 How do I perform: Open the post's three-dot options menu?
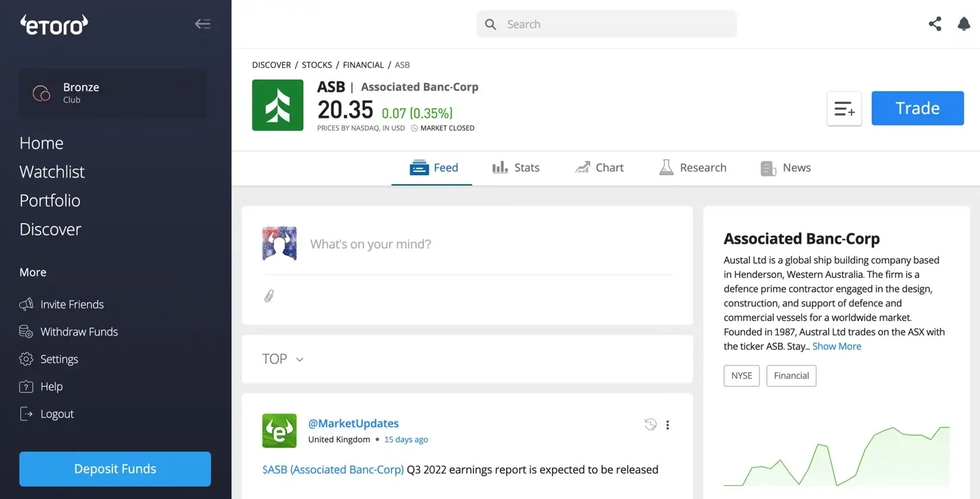click(x=668, y=424)
